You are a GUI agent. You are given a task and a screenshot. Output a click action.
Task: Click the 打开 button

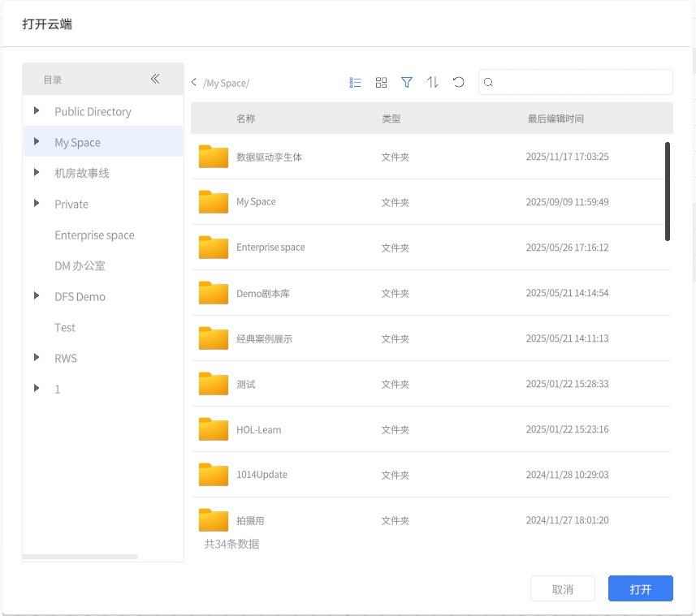click(x=640, y=589)
